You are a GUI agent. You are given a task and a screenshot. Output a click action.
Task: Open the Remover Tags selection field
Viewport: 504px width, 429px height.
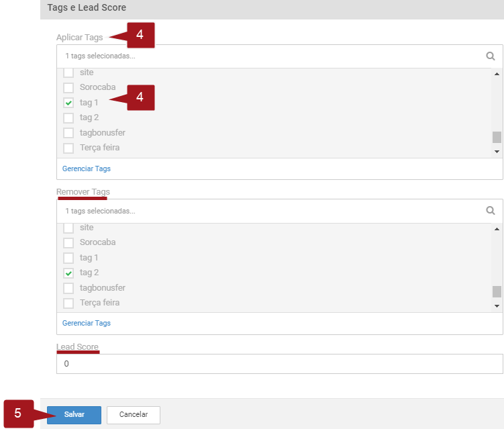268,211
